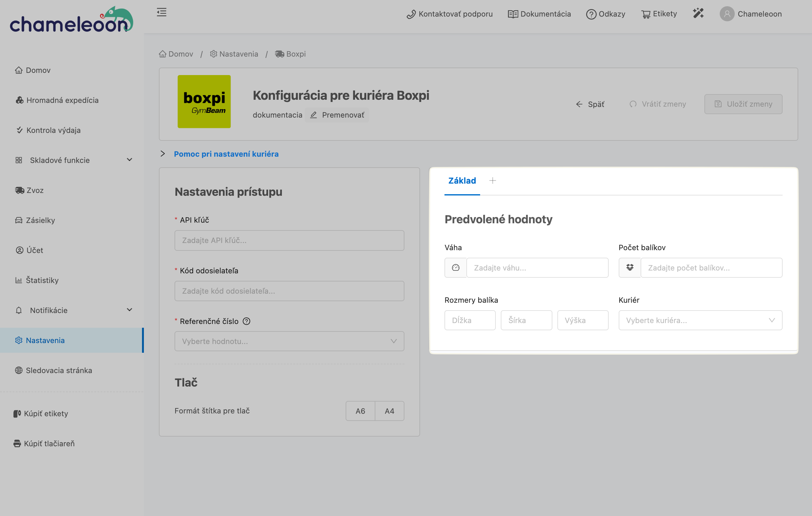Click the plus icon next to Základ tab

[x=492, y=181]
